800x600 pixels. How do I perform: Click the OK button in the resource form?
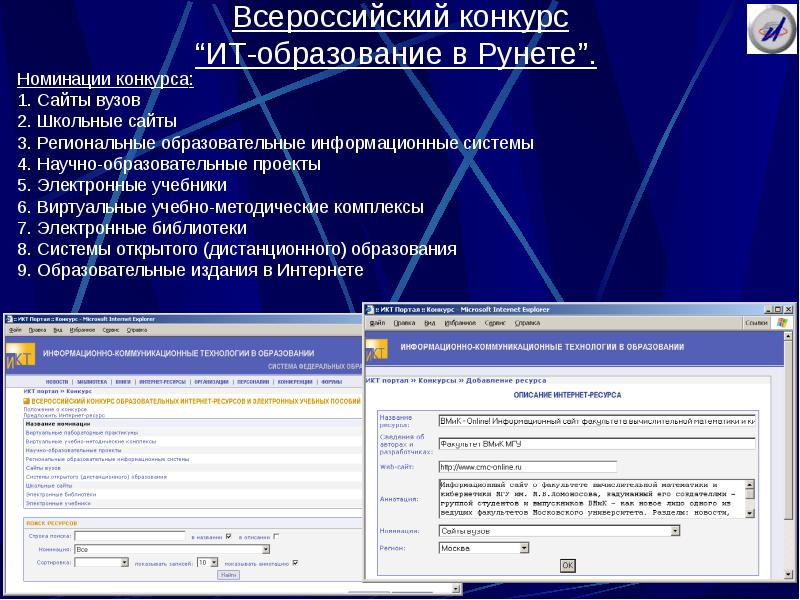[567, 565]
